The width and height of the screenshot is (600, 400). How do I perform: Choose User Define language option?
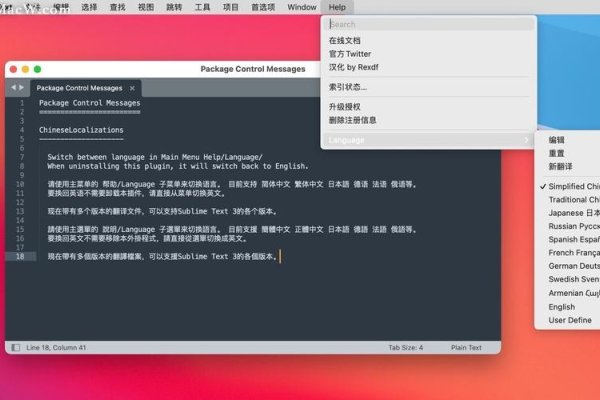567,320
